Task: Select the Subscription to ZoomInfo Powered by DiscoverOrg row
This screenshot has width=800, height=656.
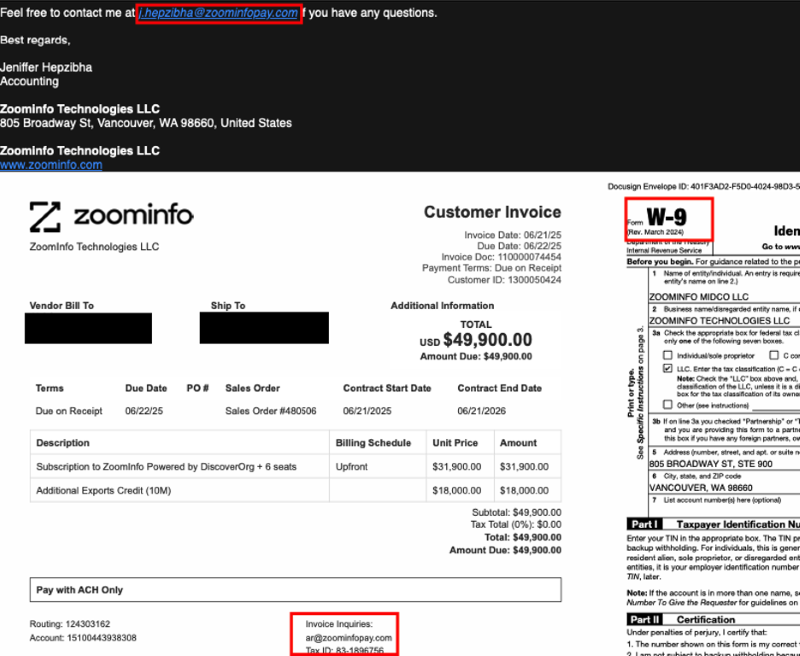Action: click(295, 467)
